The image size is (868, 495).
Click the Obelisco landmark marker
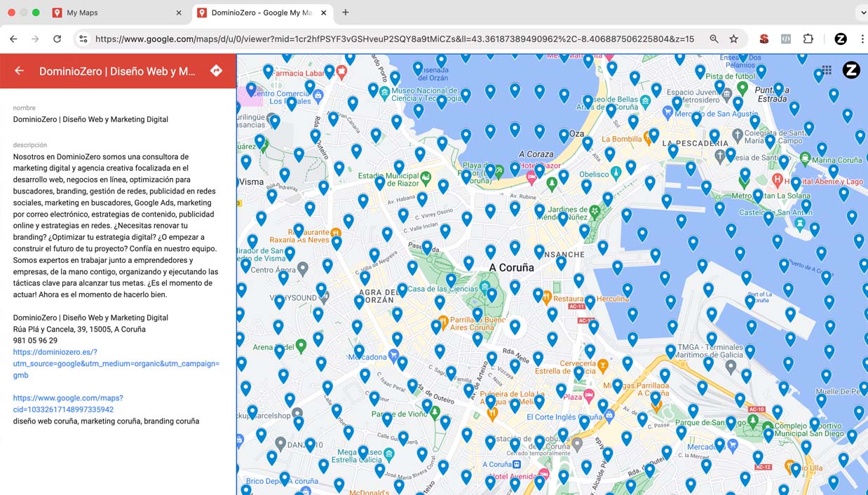point(616,172)
